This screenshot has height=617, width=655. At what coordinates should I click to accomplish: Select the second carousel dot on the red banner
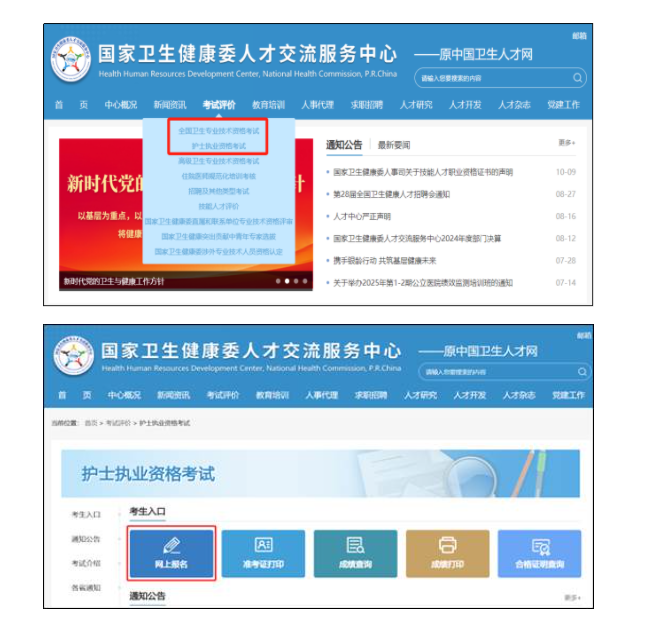(x=287, y=282)
